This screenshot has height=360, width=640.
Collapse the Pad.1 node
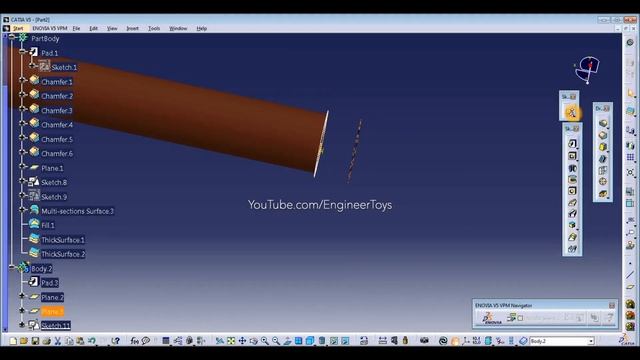[x=23, y=51]
